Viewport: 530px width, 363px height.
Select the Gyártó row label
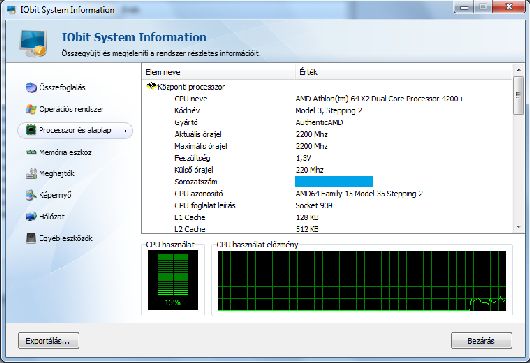pos(186,122)
